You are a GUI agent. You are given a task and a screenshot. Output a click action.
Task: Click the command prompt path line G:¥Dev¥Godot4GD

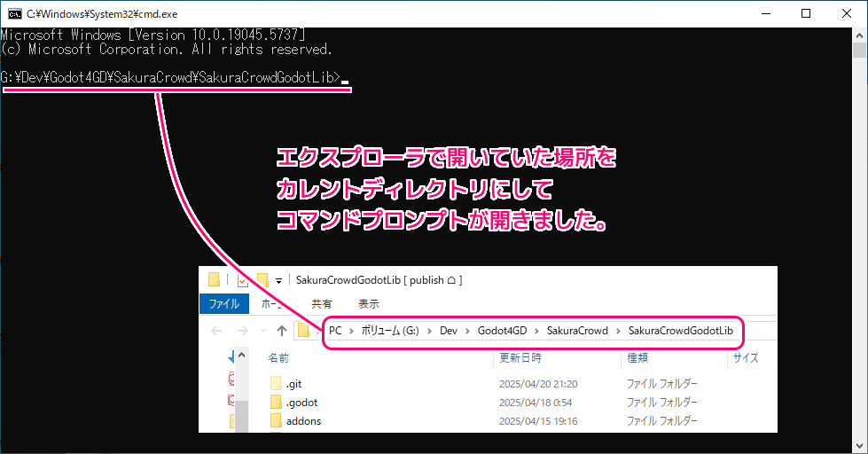(170, 77)
